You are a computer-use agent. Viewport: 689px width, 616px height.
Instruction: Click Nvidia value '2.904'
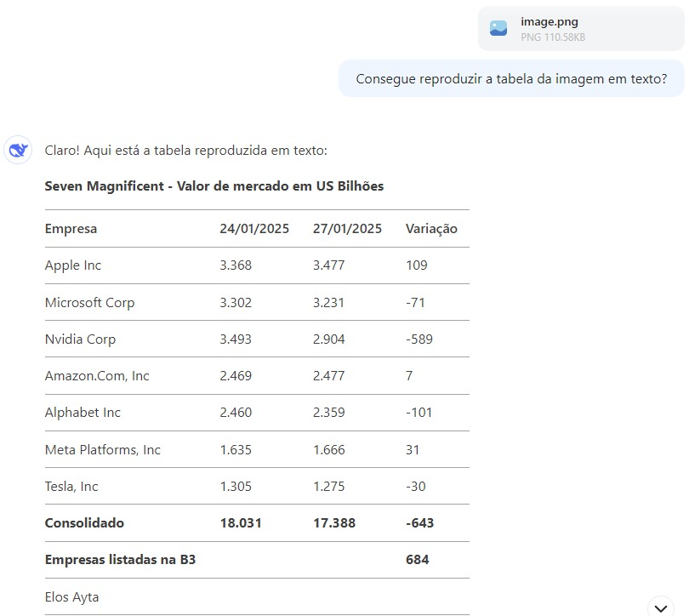(328, 339)
